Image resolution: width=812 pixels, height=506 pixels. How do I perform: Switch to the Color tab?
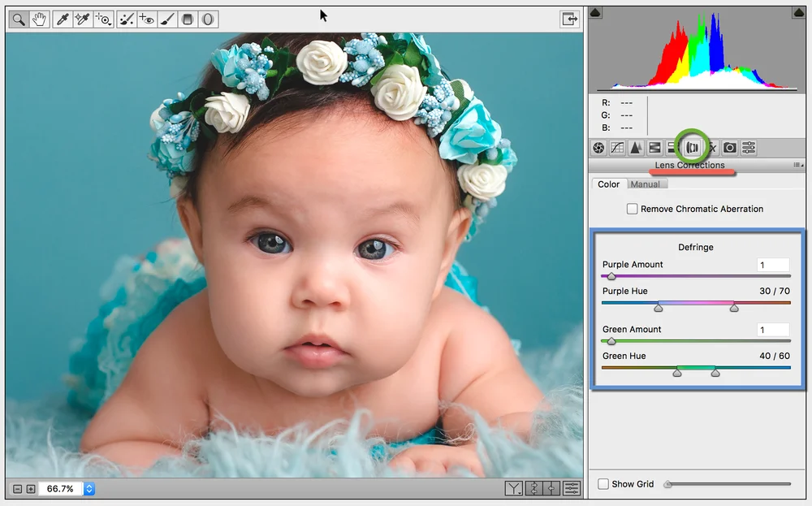[608, 184]
